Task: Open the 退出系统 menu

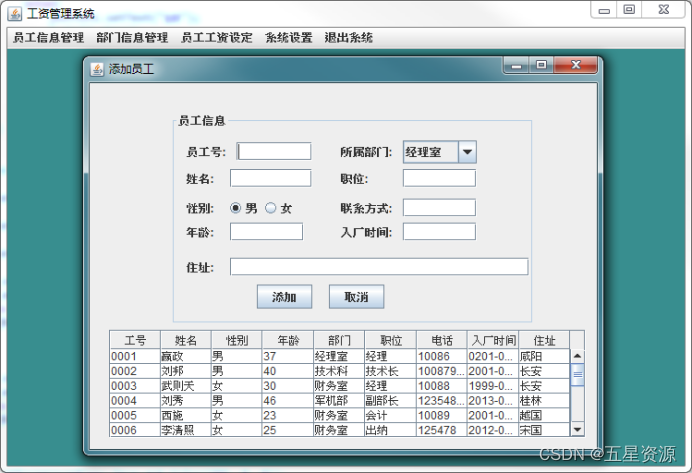Action: [x=349, y=38]
